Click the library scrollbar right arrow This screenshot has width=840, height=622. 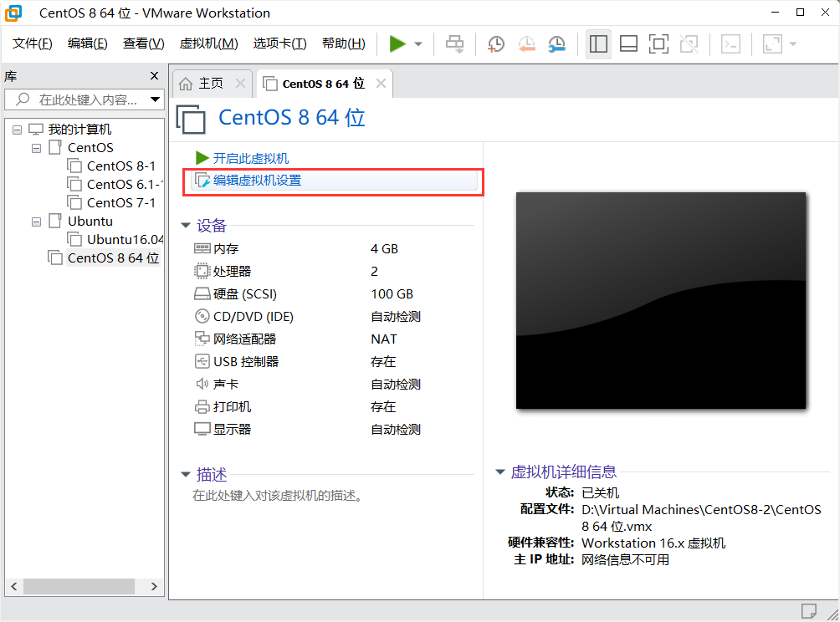click(x=154, y=586)
